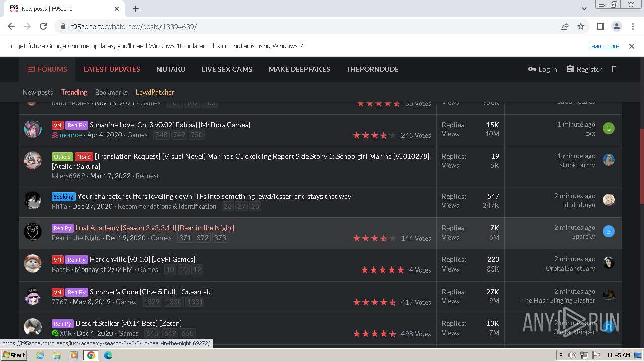Click the monroe author link
Image resolution: width=644 pixels, height=362 pixels.
point(70,135)
